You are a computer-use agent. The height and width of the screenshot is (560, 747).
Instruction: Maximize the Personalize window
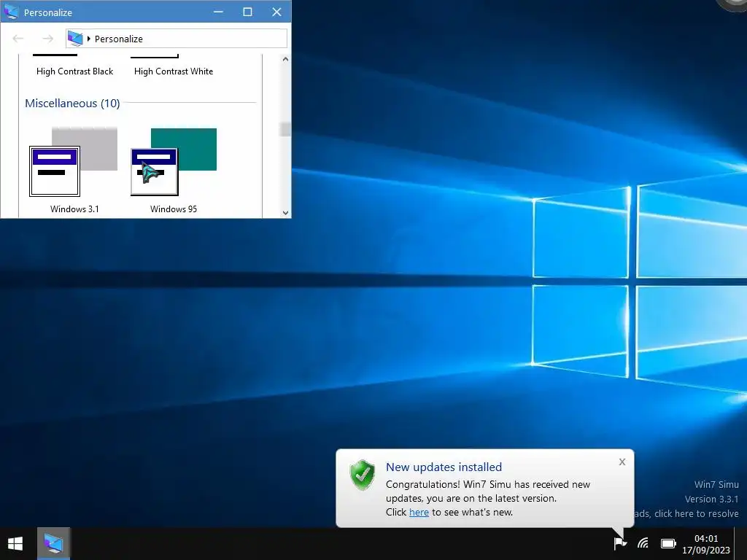tap(247, 12)
